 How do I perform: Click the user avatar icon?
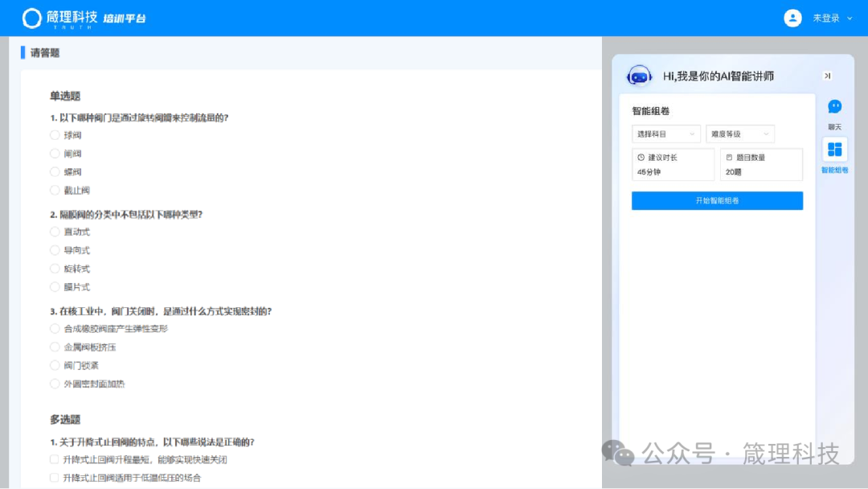[x=792, y=18]
